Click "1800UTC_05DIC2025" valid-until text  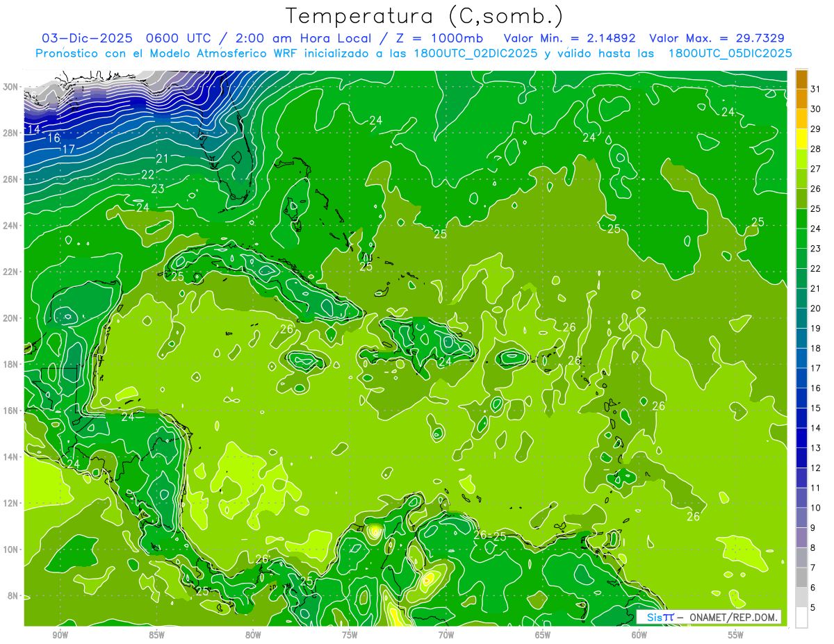730,53
